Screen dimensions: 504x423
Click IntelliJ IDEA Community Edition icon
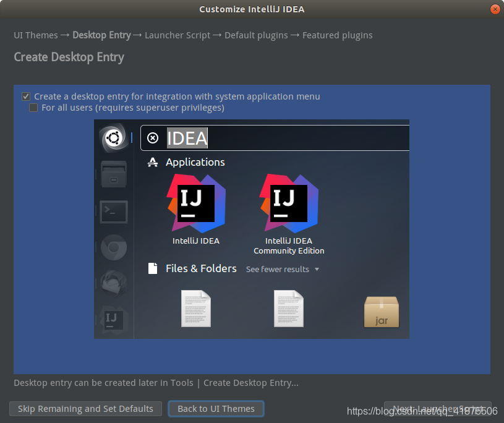(x=289, y=203)
